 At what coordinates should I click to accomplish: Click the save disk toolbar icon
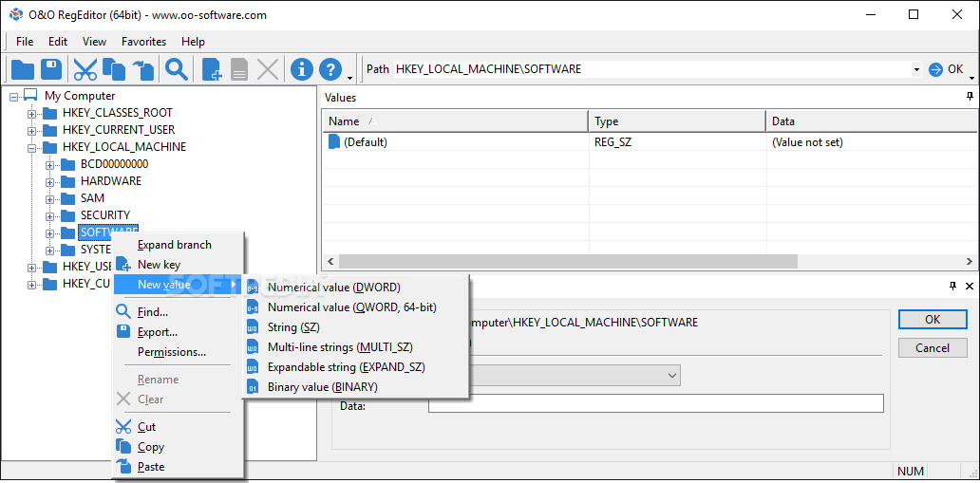(x=51, y=69)
